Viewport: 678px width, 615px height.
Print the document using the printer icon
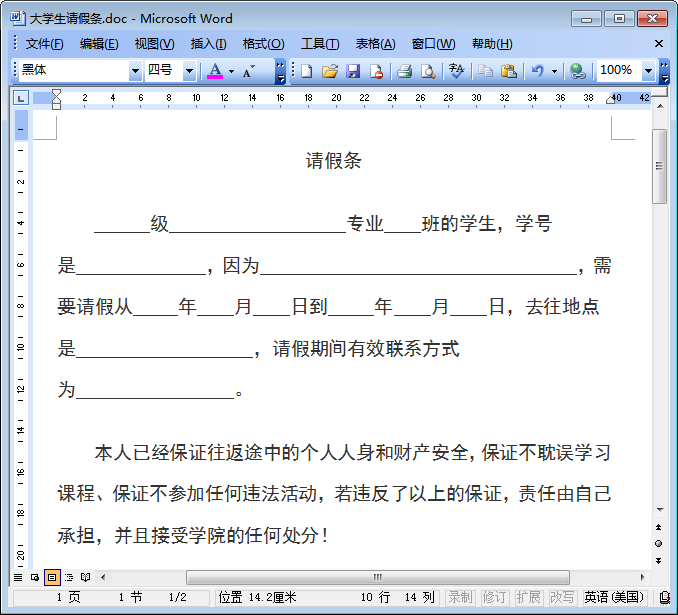click(405, 71)
